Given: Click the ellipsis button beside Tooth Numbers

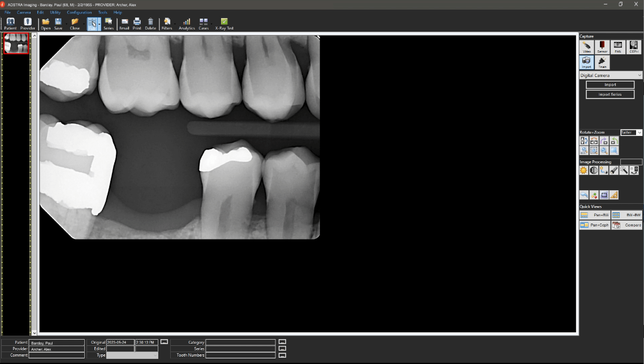Looking at the screenshot, I should [282, 355].
